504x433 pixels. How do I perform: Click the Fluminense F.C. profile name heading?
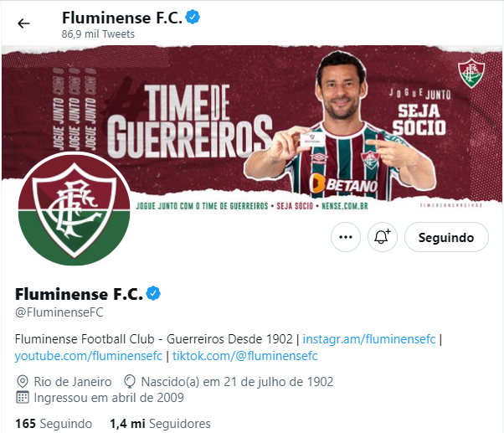79,294
